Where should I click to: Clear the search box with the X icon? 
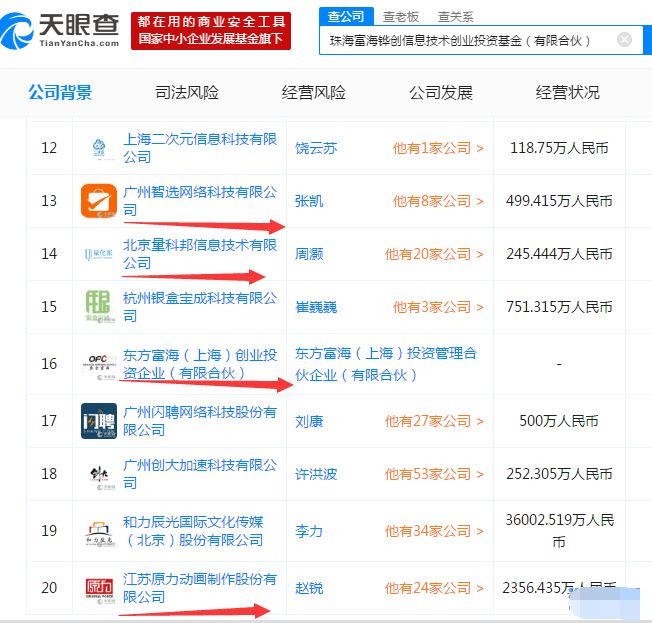click(624, 40)
